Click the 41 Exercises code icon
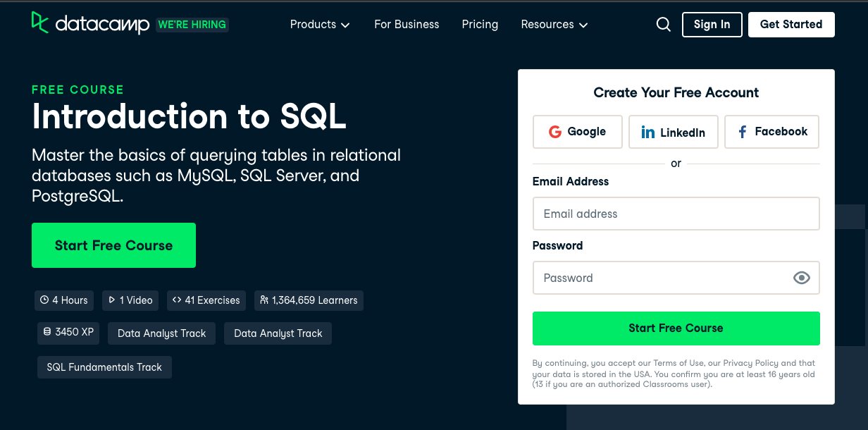 coord(177,300)
